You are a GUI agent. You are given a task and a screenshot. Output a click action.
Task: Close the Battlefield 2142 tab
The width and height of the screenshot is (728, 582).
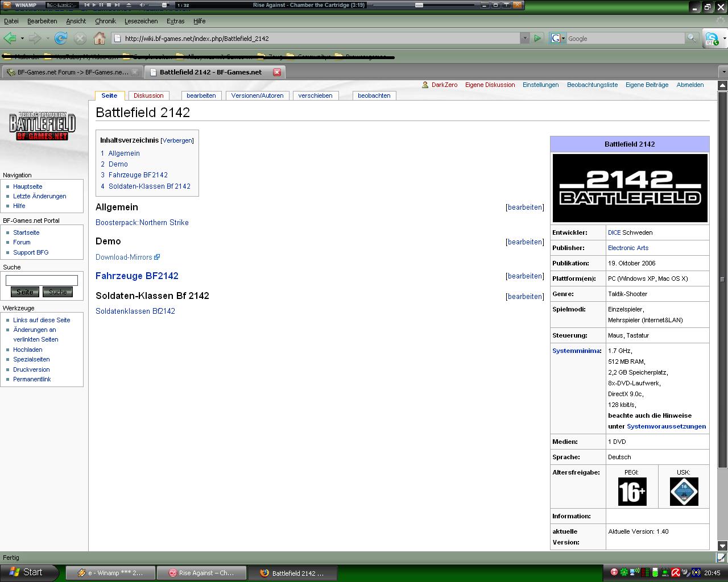(x=277, y=72)
